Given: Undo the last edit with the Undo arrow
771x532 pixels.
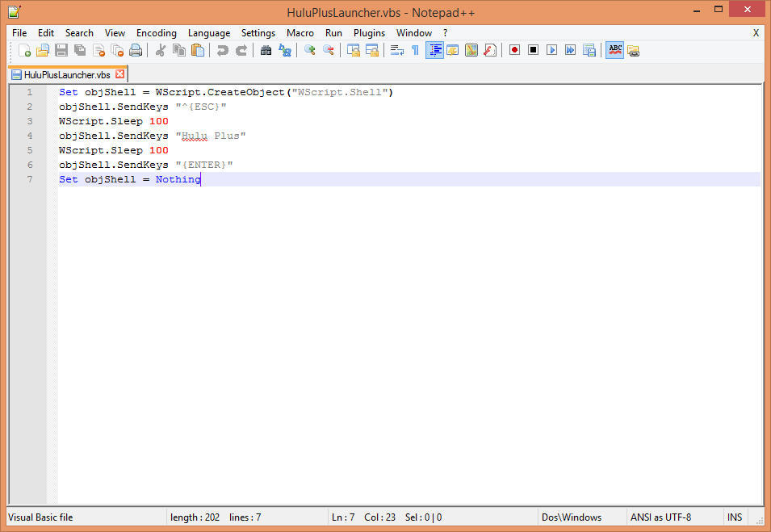Looking at the screenshot, I should 222,50.
